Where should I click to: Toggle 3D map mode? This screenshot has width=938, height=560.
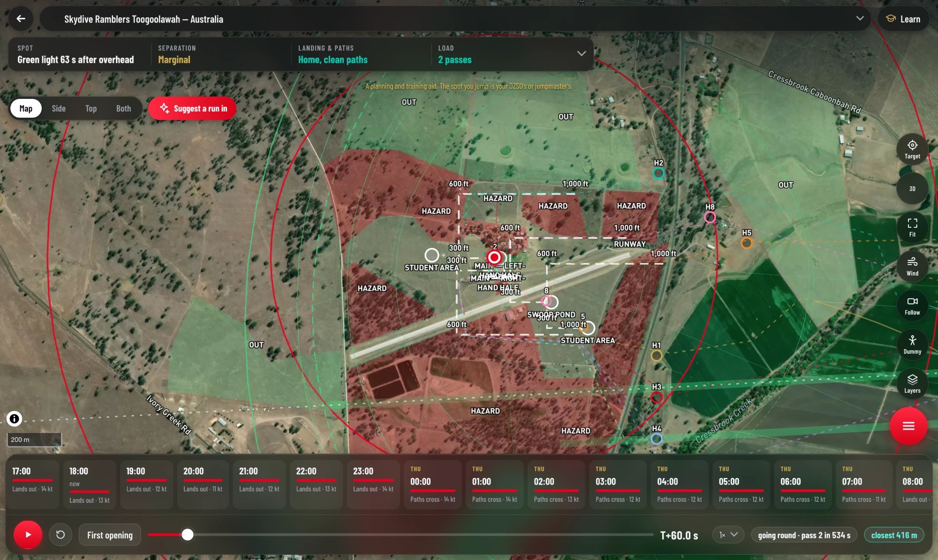point(912,188)
